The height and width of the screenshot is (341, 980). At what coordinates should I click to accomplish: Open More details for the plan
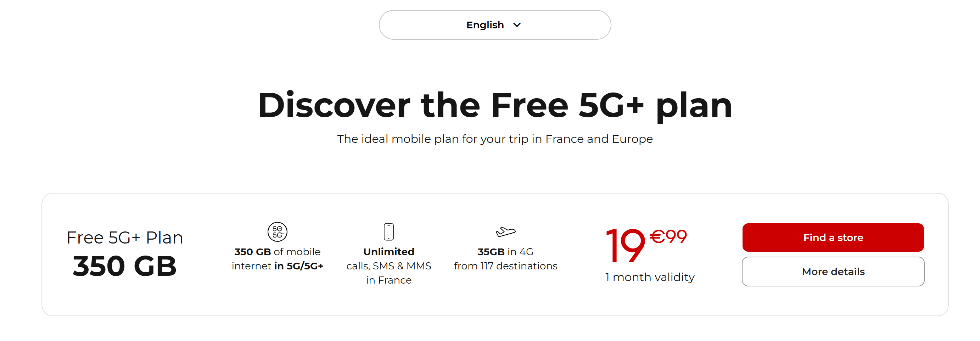pos(833,272)
